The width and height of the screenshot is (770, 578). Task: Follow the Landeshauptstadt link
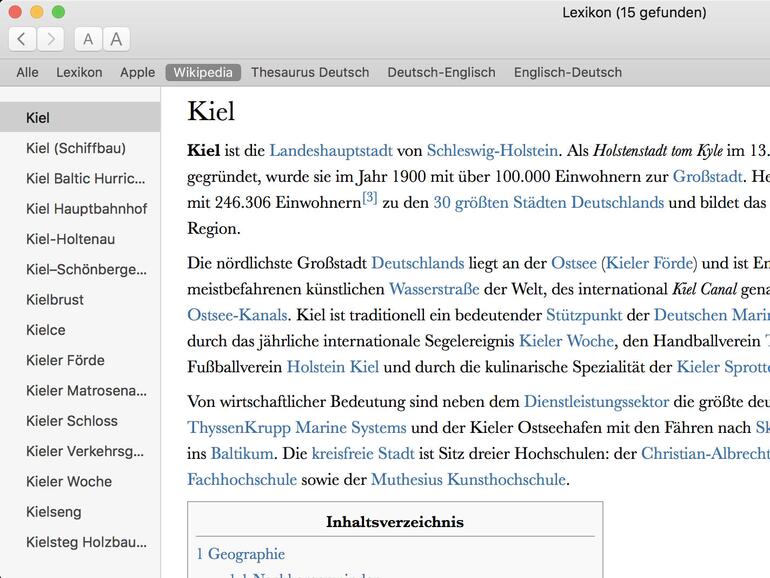point(331,150)
